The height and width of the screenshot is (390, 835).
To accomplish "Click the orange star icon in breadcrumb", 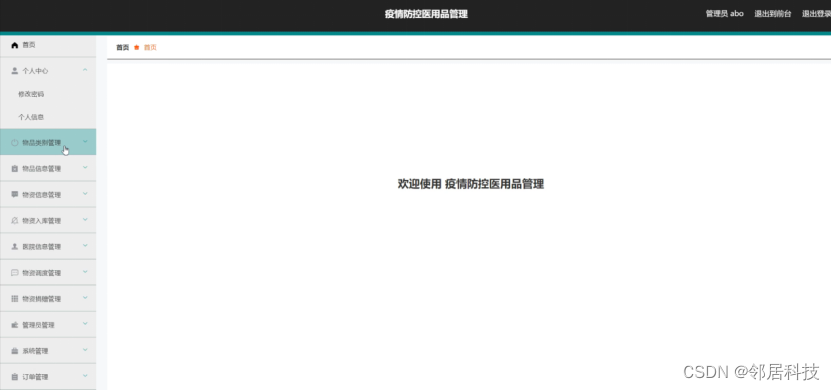I will tap(137, 47).
